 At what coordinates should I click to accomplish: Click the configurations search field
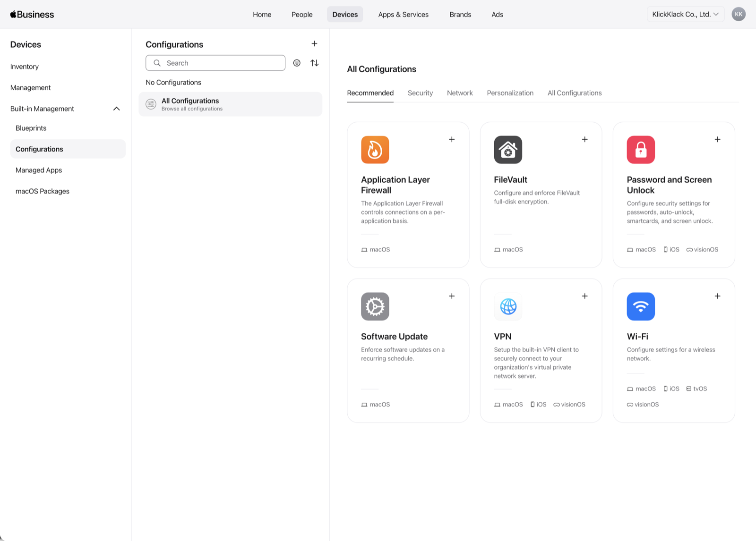pos(215,63)
